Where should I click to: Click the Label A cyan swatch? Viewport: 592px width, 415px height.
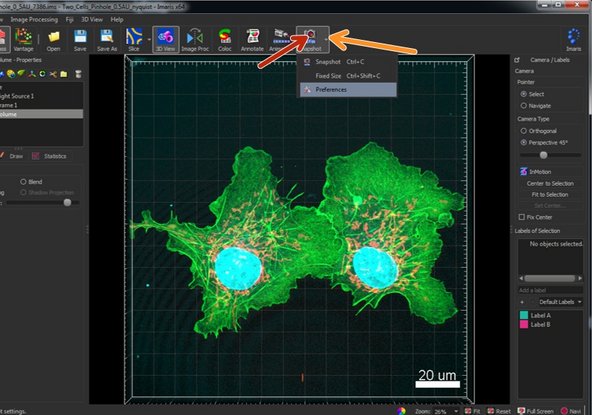coord(524,315)
